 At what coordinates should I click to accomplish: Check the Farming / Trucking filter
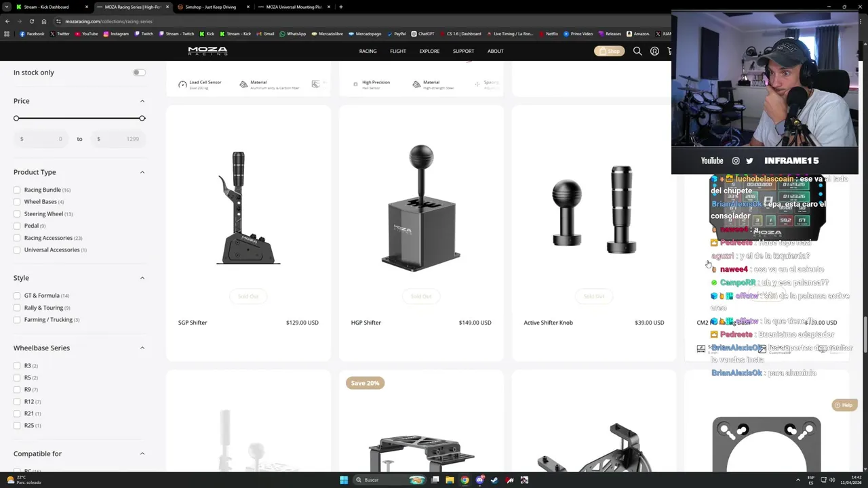[x=17, y=319]
